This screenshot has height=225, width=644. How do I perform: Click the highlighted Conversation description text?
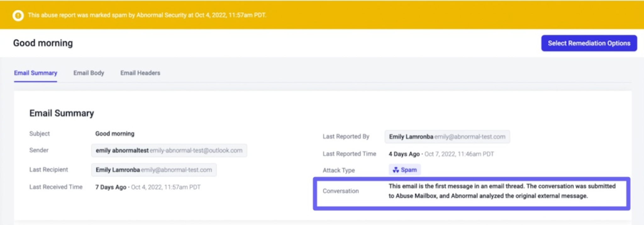point(502,191)
